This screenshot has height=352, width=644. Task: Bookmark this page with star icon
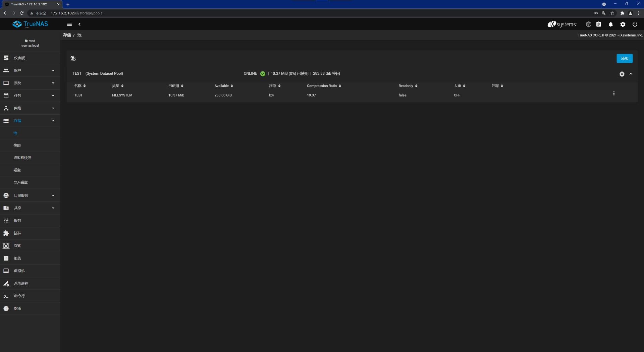tap(612, 13)
